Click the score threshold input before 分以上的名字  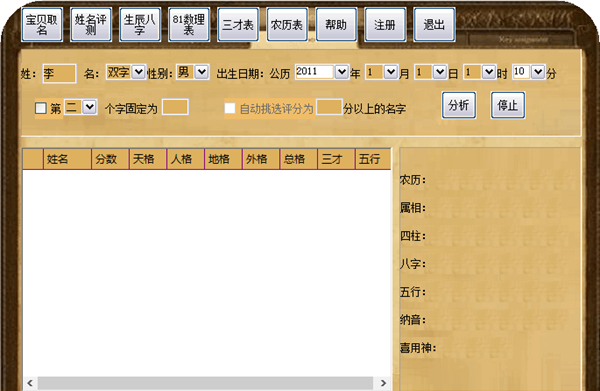[x=329, y=107]
